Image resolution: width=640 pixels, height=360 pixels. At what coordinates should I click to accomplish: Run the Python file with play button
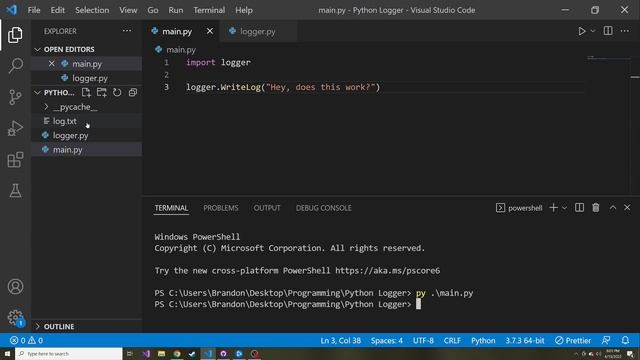pos(582,31)
